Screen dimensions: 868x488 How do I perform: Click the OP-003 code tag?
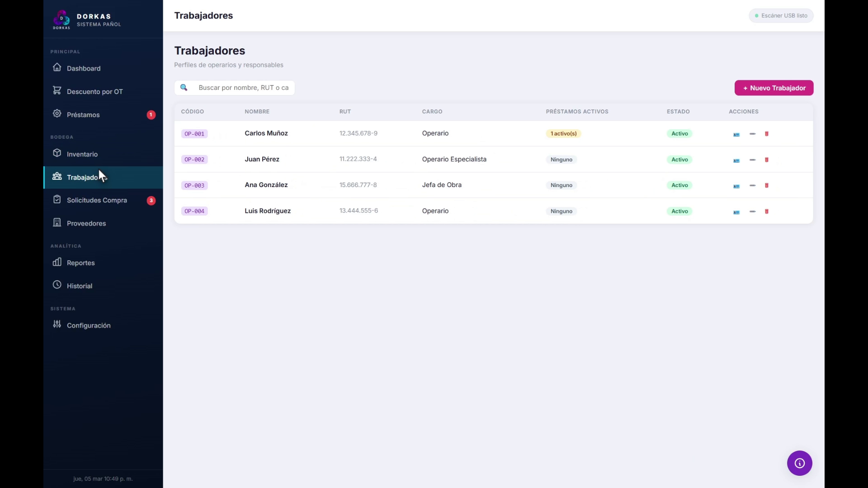point(194,186)
